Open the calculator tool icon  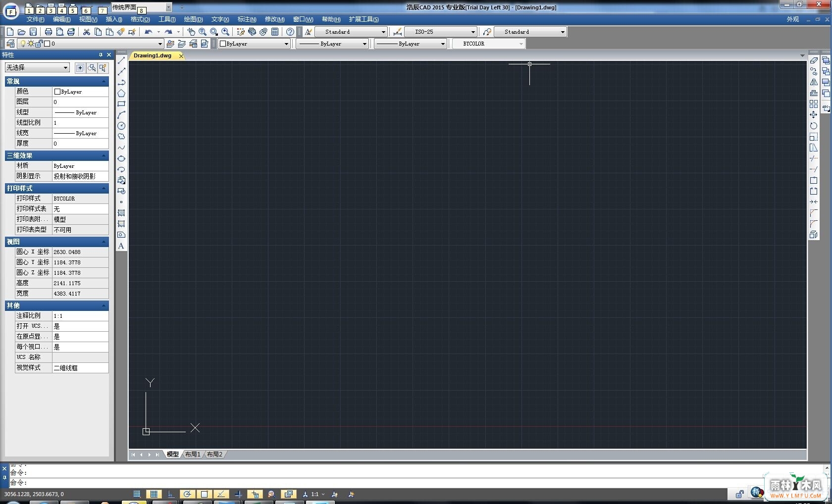[x=275, y=32]
